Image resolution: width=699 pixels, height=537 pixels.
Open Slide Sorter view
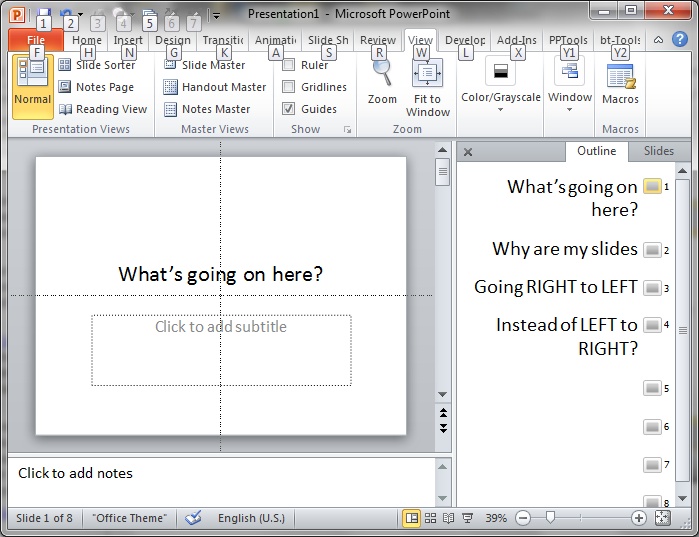[x=97, y=65]
